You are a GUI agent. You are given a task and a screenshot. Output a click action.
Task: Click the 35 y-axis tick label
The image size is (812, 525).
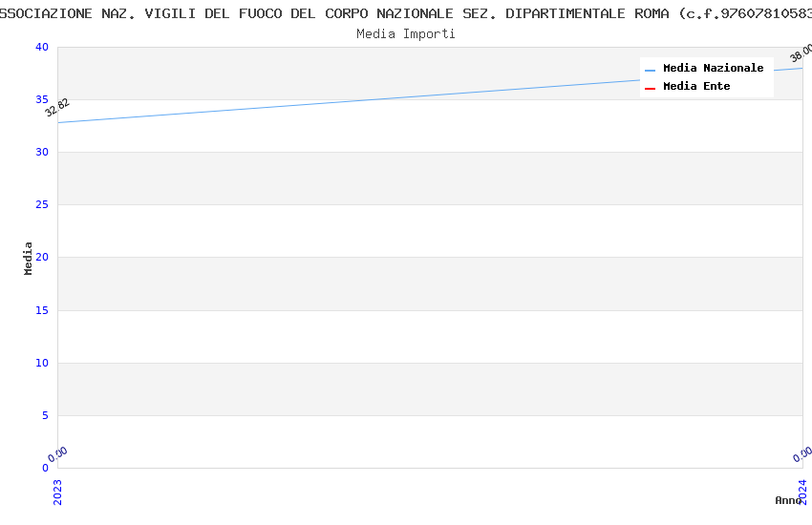[x=42, y=99]
